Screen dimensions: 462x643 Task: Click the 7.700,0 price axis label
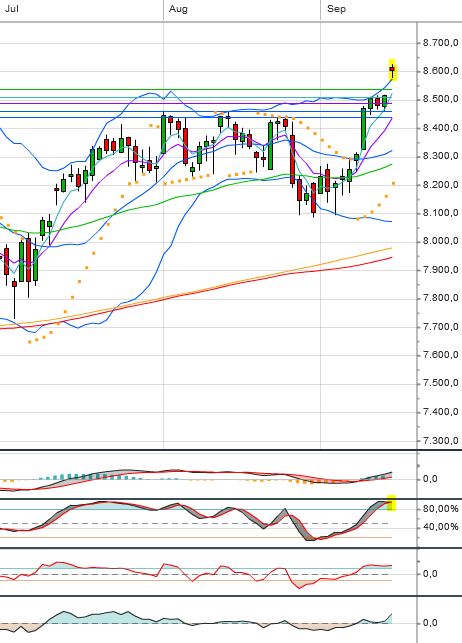click(440, 327)
